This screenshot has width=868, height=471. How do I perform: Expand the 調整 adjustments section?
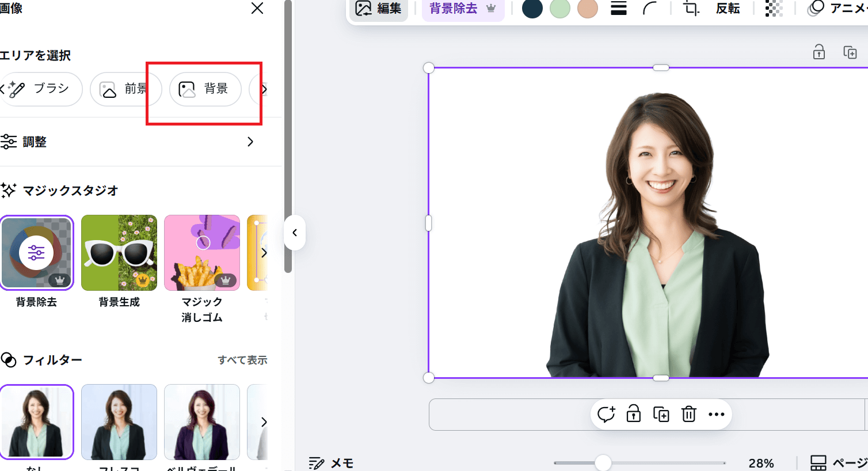[x=250, y=142]
